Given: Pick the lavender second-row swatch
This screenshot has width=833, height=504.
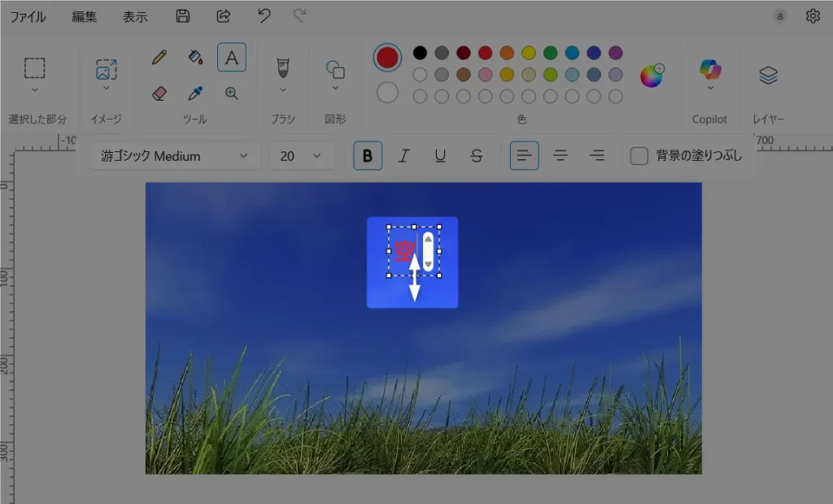Looking at the screenshot, I should click(616, 74).
